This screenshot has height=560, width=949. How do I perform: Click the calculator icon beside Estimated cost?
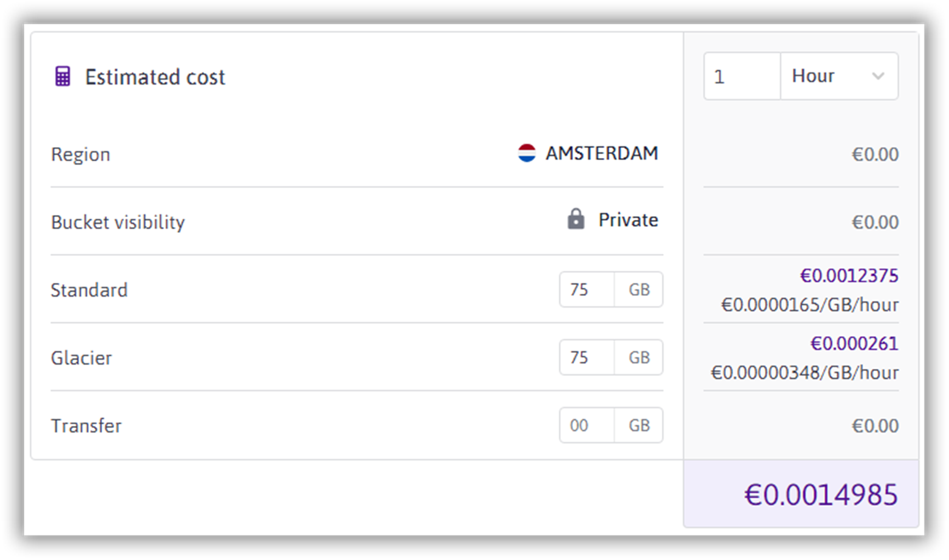point(63,77)
